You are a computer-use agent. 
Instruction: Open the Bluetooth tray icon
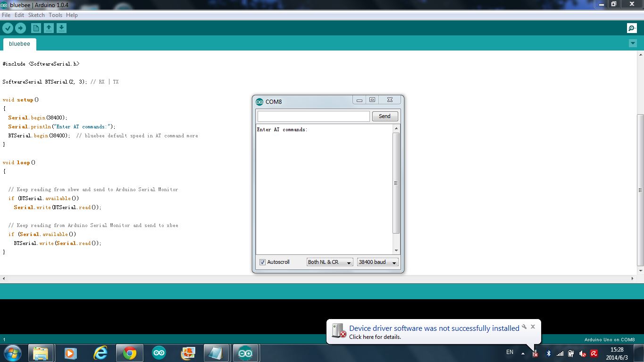click(548, 354)
